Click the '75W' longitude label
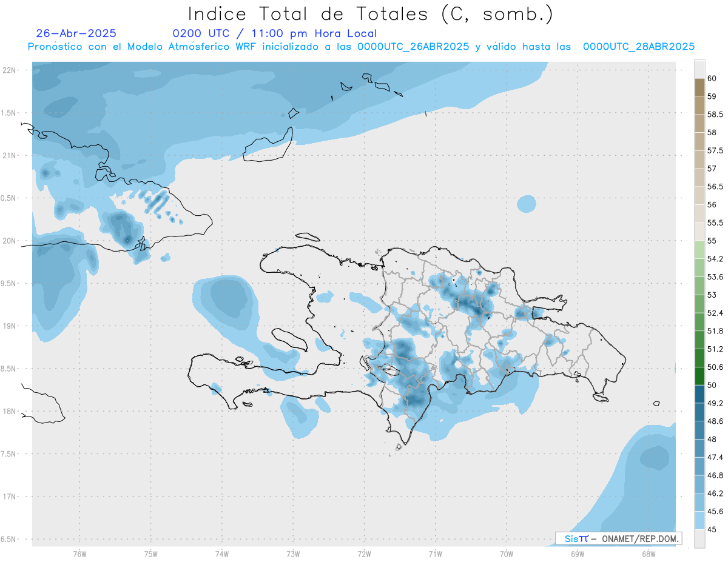 [151, 554]
